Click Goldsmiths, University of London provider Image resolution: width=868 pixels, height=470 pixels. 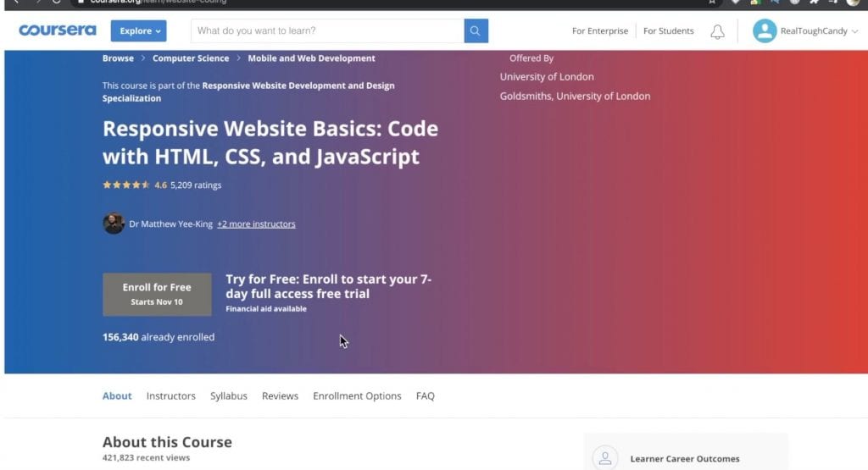tap(576, 97)
